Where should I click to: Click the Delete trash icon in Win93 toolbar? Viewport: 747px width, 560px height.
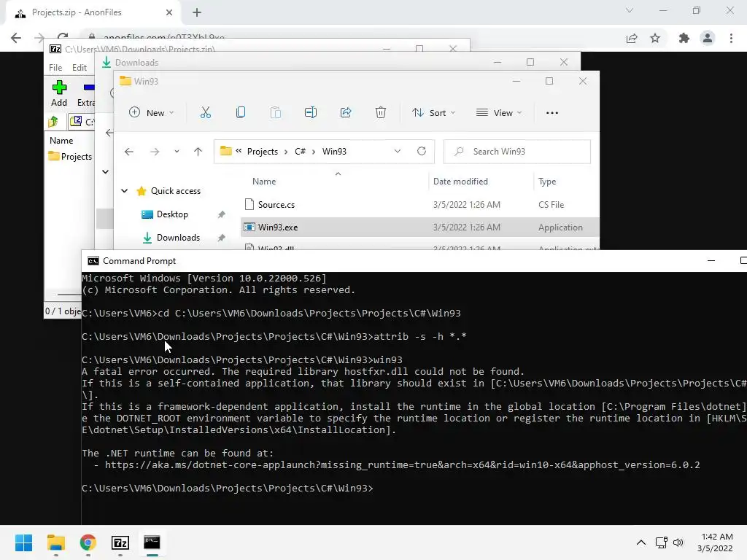(381, 113)
